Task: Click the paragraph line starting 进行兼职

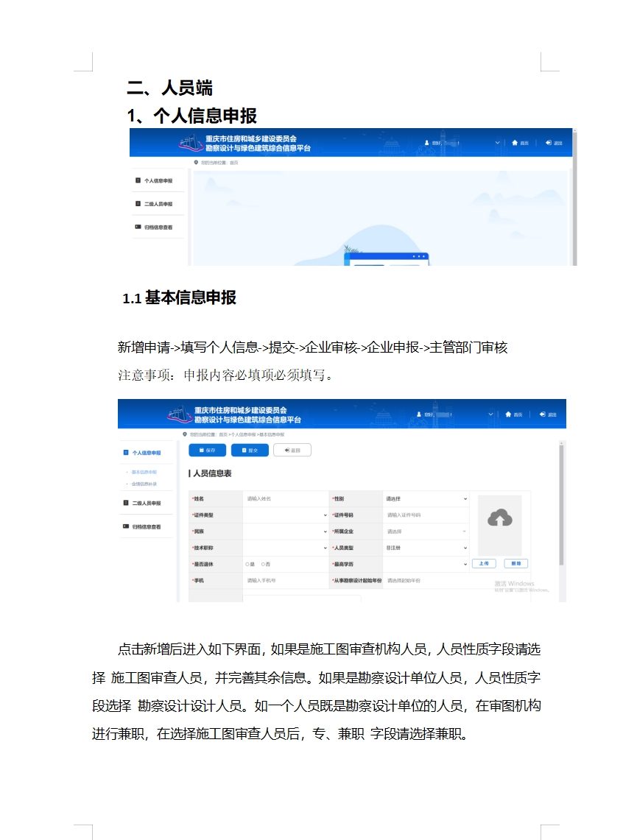Action: (x=280, y=733)
